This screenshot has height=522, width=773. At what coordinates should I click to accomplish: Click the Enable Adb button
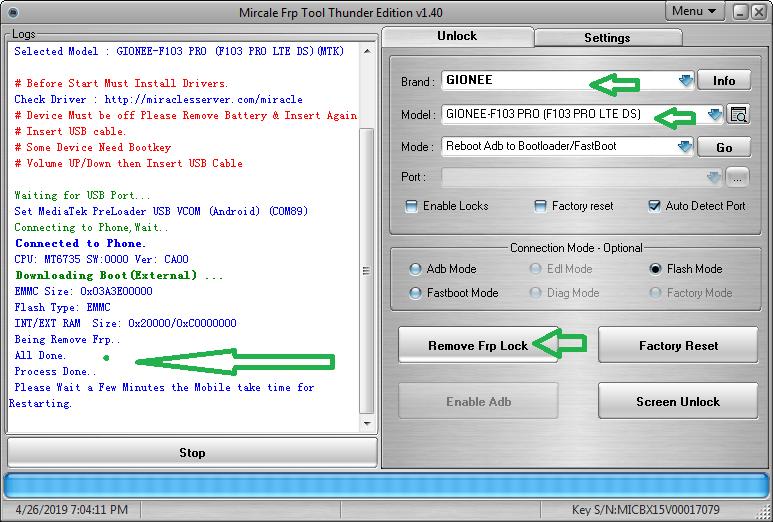pyautogui.click(x=478, y=401)
